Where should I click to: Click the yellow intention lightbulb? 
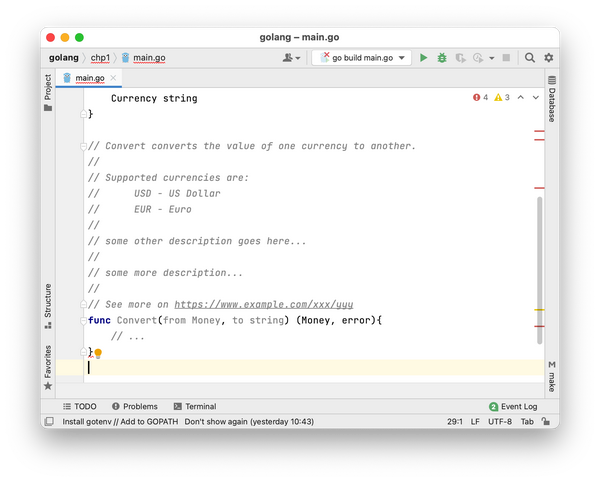coord(98,353)
